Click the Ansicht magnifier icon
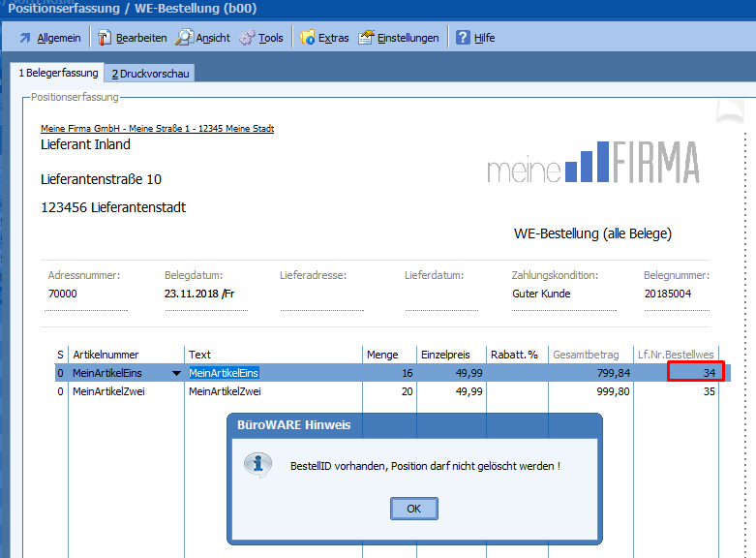This screenshot has width=756, height=558. click(184, 38)
